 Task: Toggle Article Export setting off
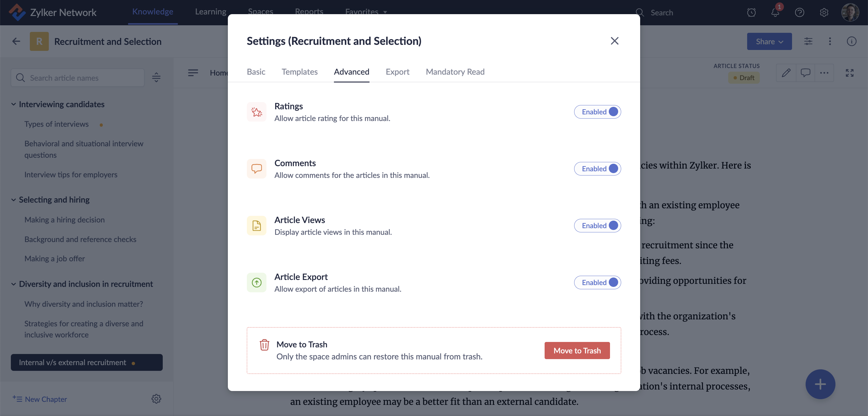[x=597, y=282]
